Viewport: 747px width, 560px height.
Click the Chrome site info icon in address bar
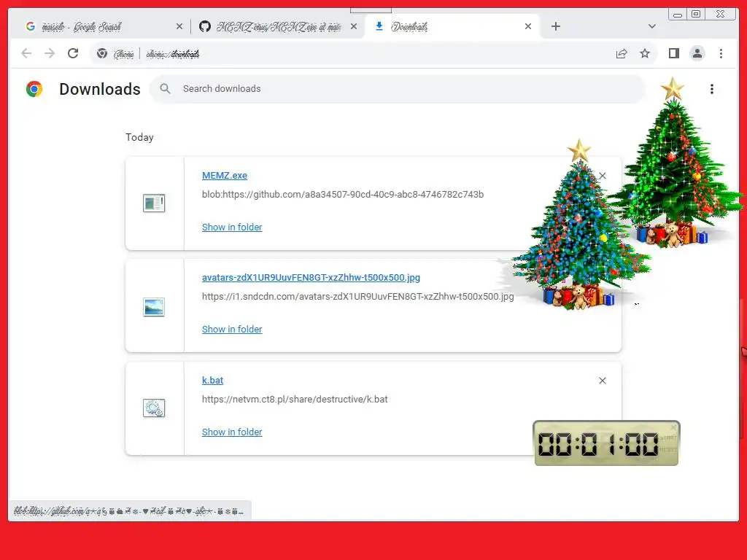(102, 54)
